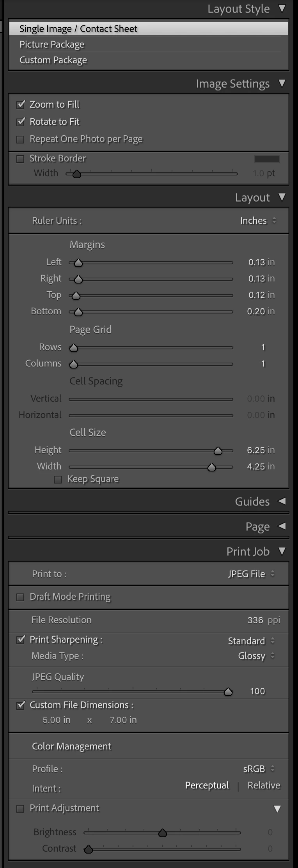298x868 pixels.
Task: Click the Print Adjustment disclosure triangle
Action: coord(277,809)
